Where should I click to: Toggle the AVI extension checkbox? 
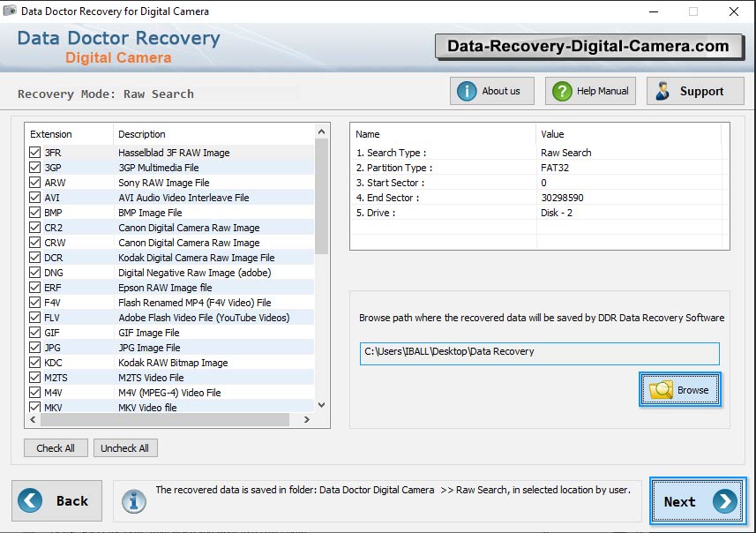click(x=34, y=198)
